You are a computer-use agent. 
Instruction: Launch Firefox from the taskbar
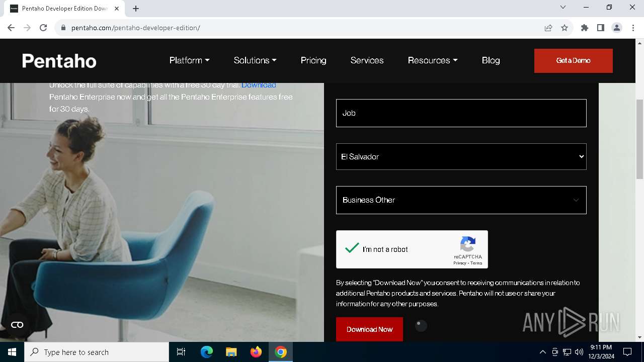tap(256, 352)
